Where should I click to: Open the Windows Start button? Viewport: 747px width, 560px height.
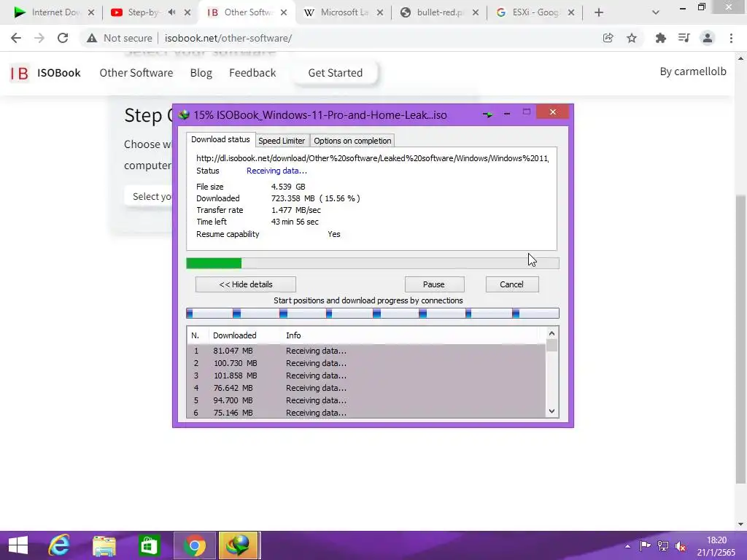tap(18, 545)
